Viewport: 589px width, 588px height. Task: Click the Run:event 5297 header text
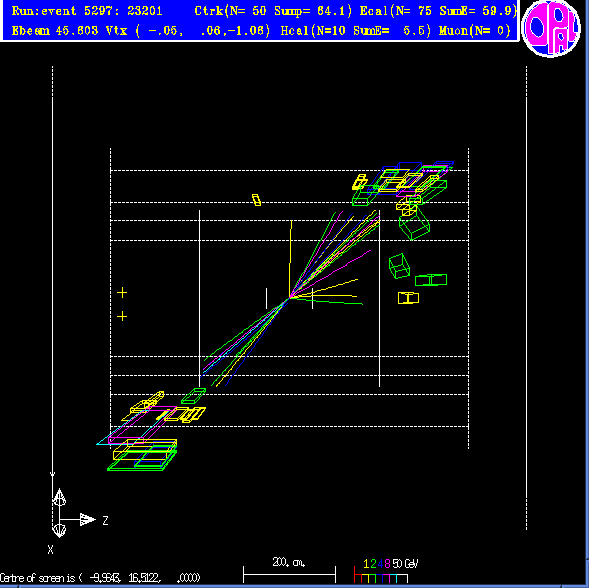click(x=87, y=11)
